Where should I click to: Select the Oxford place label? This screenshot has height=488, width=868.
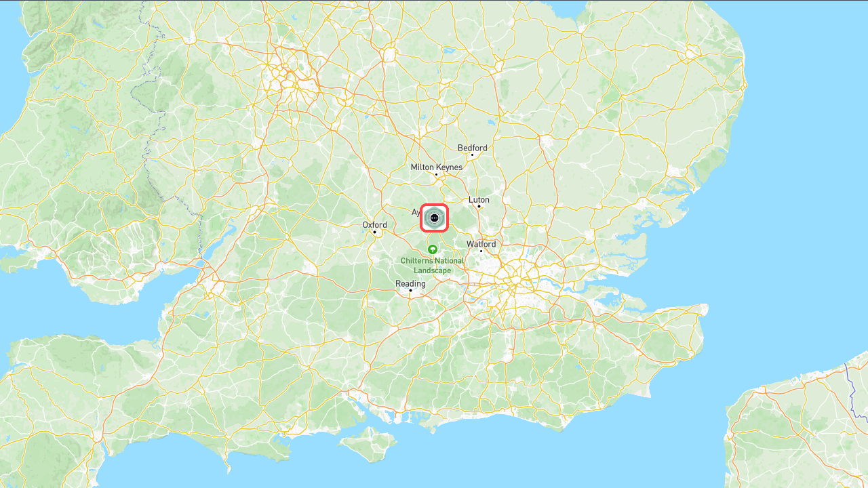[x=375, y=225]
